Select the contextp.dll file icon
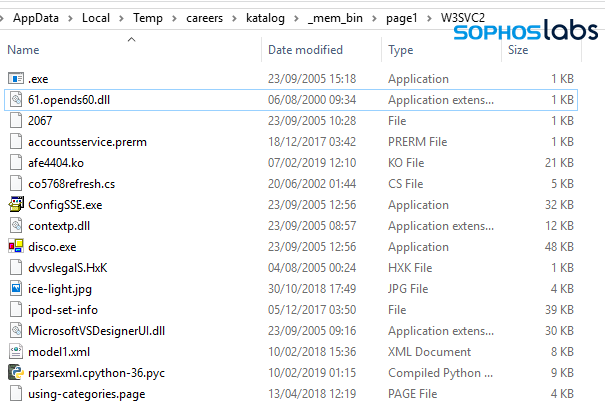This screenshot has height=410, width=605. pos(16,225)
